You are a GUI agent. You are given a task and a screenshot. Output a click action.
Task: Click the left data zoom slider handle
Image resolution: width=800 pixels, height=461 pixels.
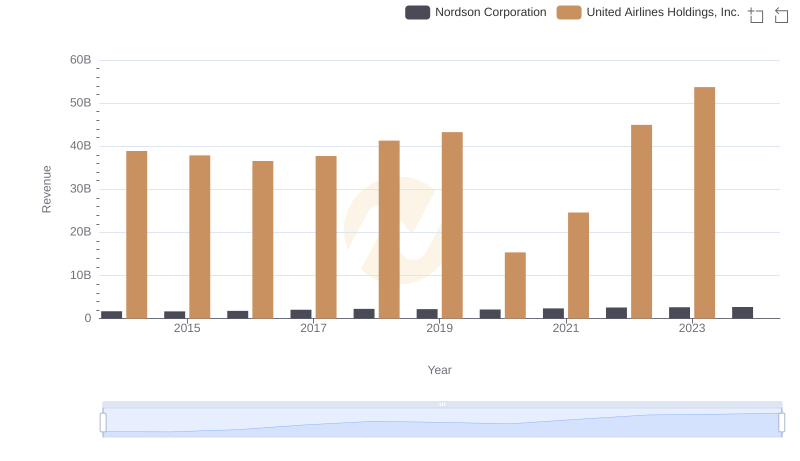pyautogui.click(x=103, y=423)
